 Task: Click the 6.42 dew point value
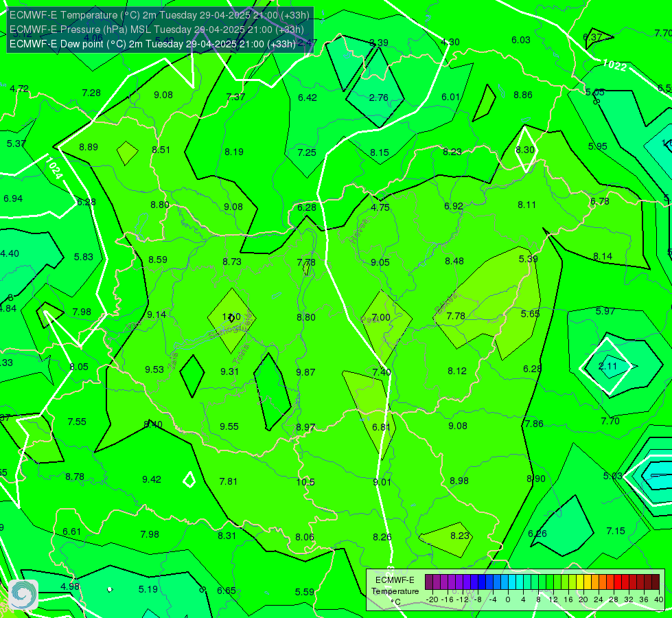[308, 98]
